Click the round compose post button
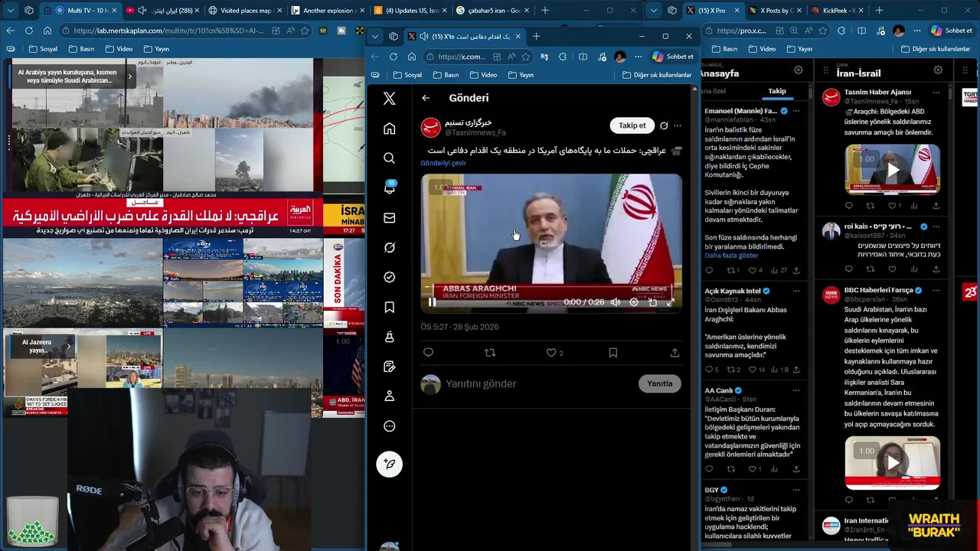 (x=389, y=464)
